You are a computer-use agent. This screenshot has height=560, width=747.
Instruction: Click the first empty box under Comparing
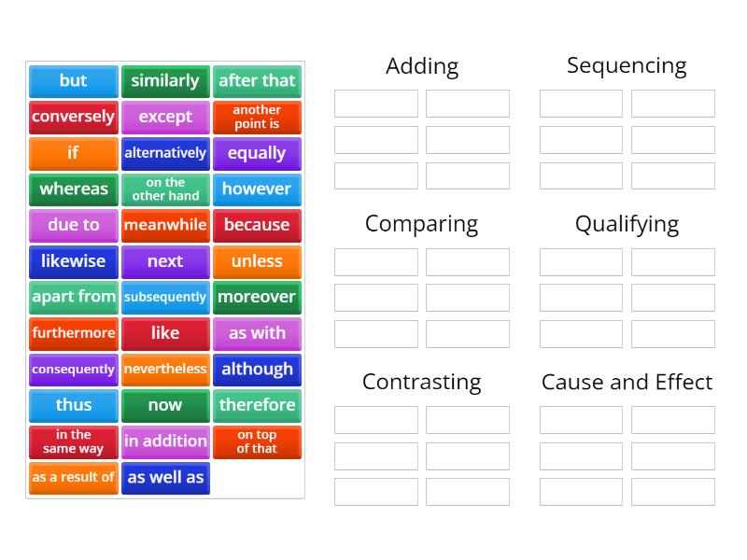click(x=375, y=262)
